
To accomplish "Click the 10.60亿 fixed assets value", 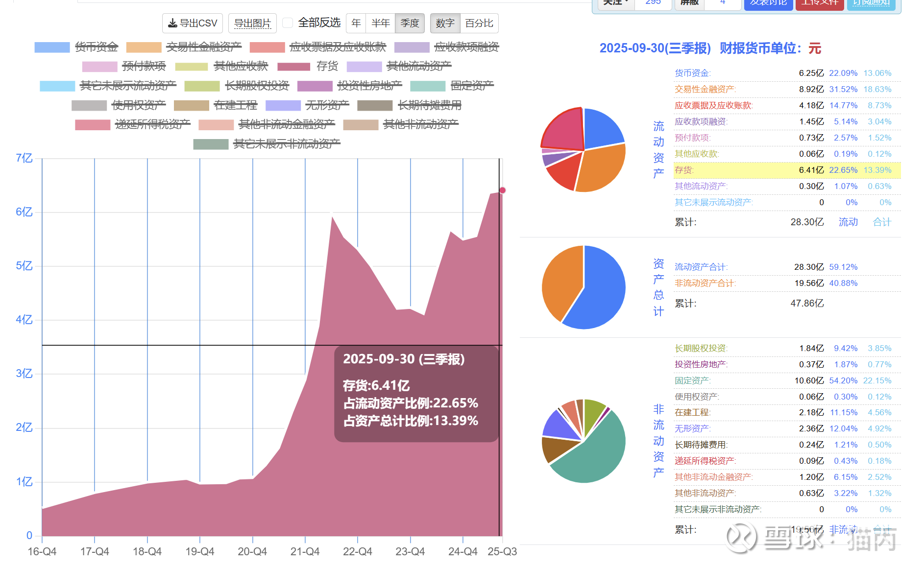I will [x=809, y=380].
